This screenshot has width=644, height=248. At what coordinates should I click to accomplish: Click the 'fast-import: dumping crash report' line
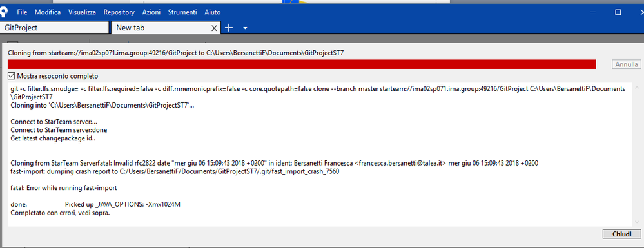(x=175, y=171)
